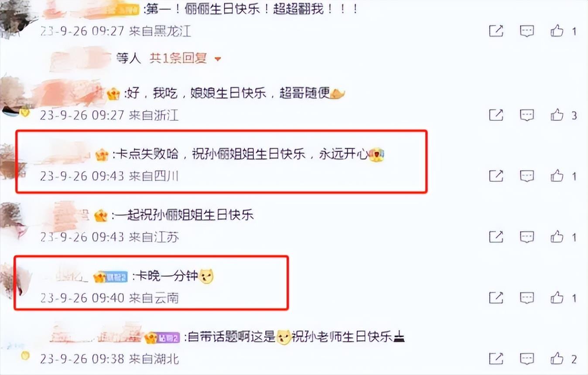This screenshot has height=375, width=588.
Task: Like the comment from 江苏
Action: [x=557, y=237]
